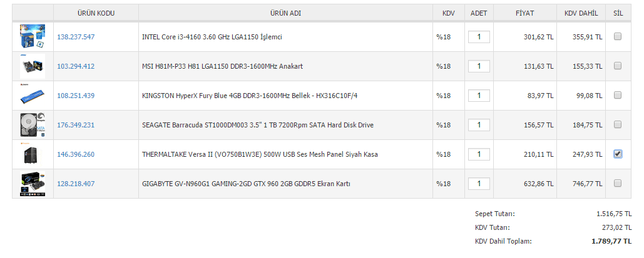Select the Seagate hard disk thumbnail
The image size is (644, 258).
coord(33,125)
